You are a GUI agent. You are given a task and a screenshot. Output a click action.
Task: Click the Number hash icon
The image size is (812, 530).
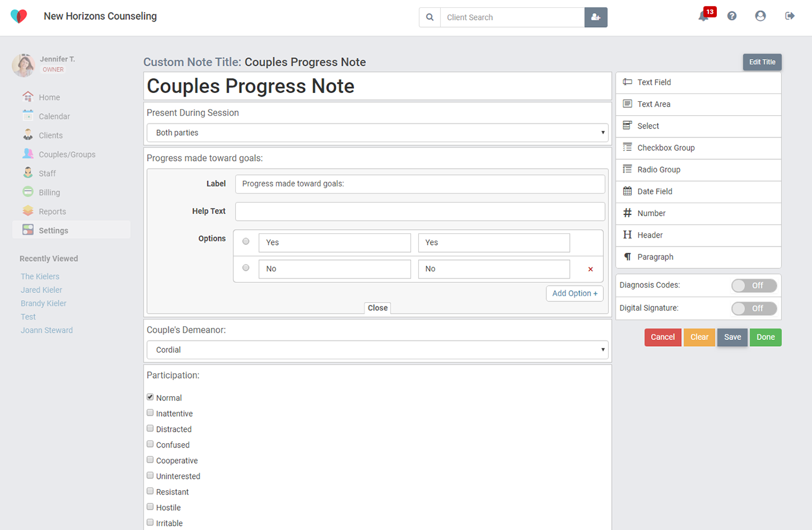click(x=628, y=213)
